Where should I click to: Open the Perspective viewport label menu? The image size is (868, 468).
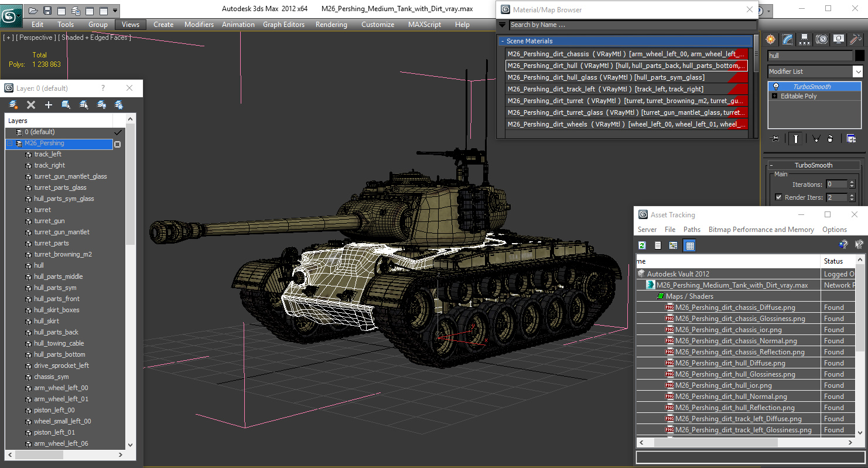point(36,37)
